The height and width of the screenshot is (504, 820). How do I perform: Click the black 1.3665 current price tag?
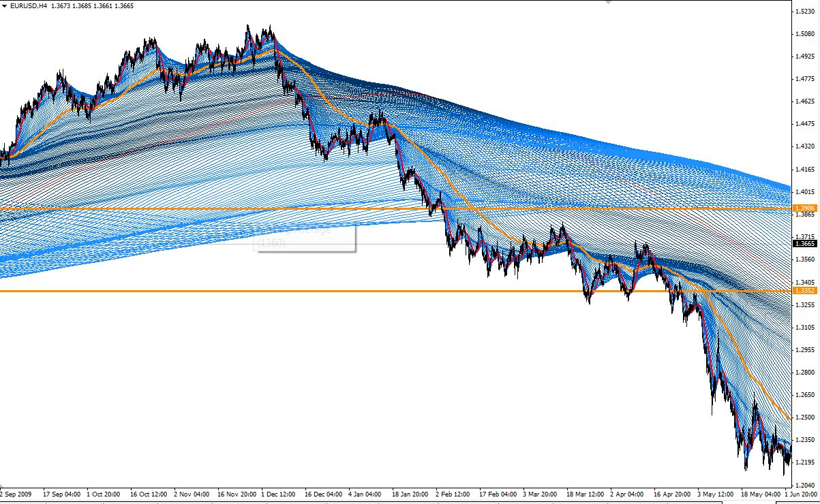coord(804,243)
